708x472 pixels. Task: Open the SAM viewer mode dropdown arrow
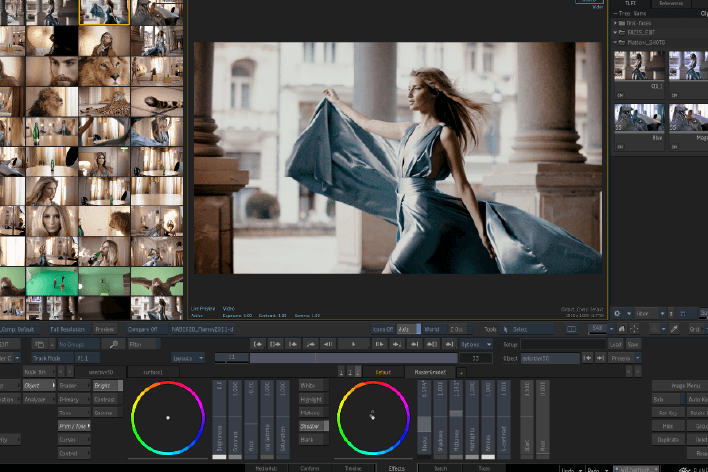pos(611,329)
